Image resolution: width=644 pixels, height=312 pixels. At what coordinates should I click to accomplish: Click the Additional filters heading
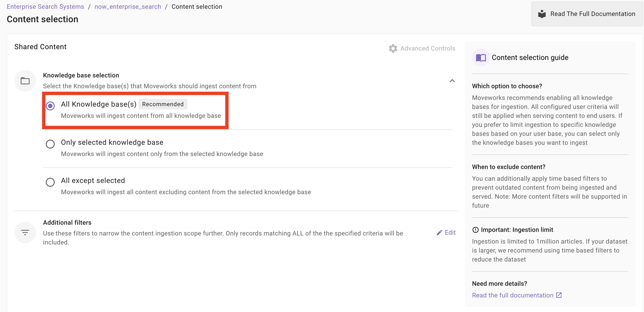pyautogui.click(x=67, y=222)
